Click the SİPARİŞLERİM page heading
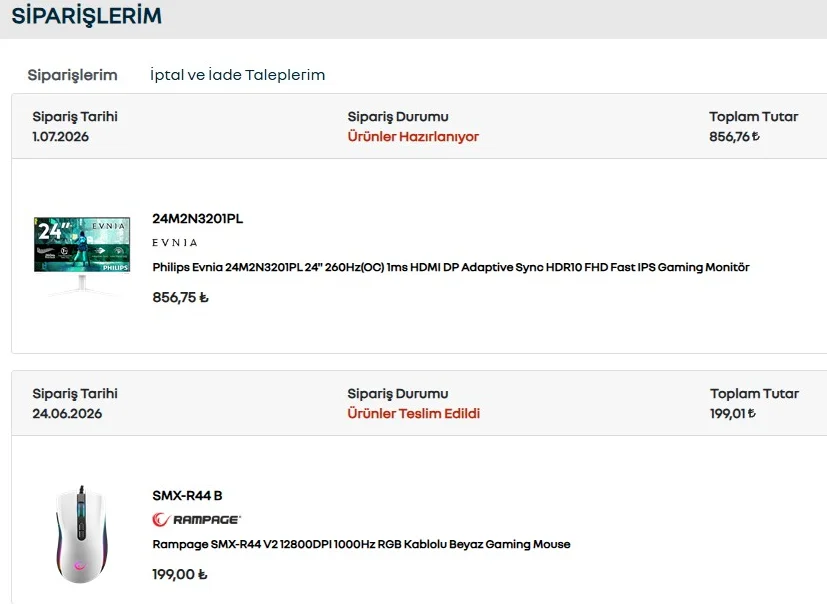Image resolution: width=827 pixels, height=604 pixels. (86, 16)
